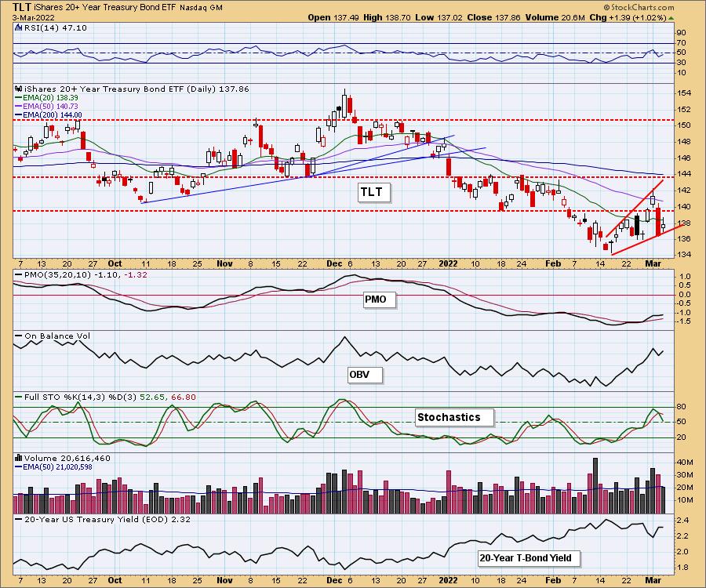Click the purple EMA(50) 140.73 line swatch
The image size is (706, 588).
[x=19, y=107]
